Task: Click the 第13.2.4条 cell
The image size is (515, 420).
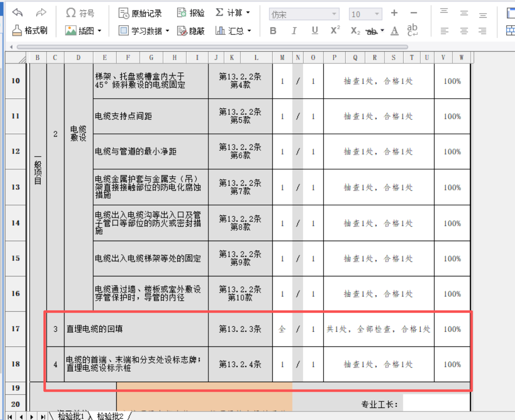Action: click(x=241, y=364)
